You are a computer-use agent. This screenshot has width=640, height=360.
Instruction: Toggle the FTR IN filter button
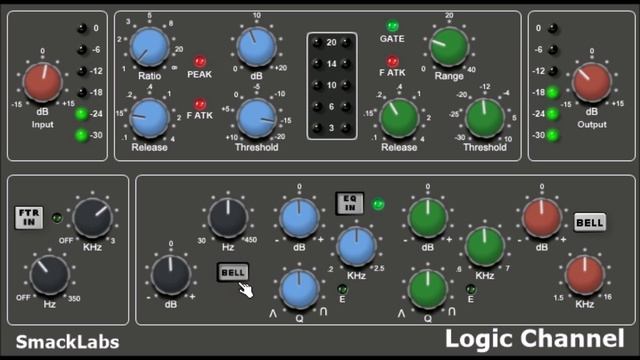pos(29,218)
